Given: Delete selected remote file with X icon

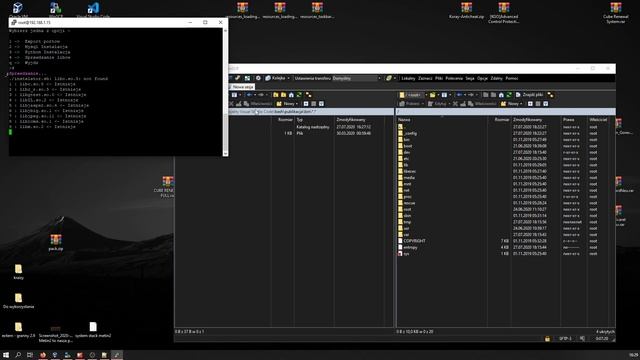Looking at the screenshot, I should (455, 104).
